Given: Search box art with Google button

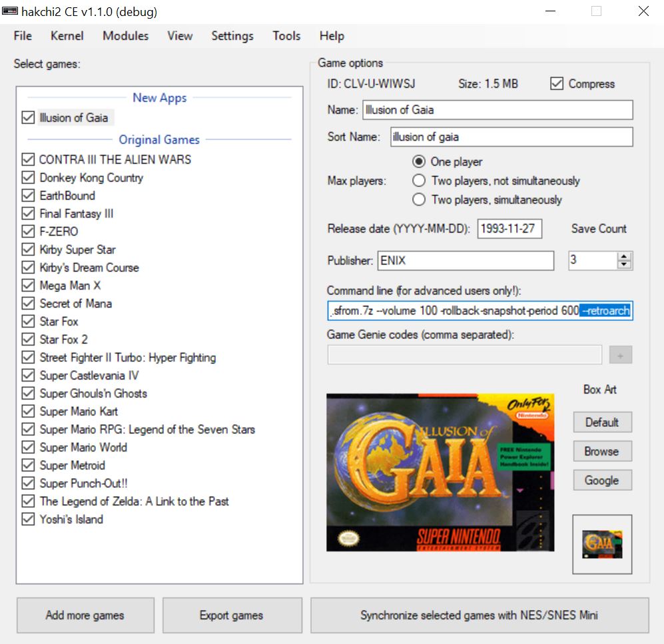Looking at the screenshot, I should [602, 480].
